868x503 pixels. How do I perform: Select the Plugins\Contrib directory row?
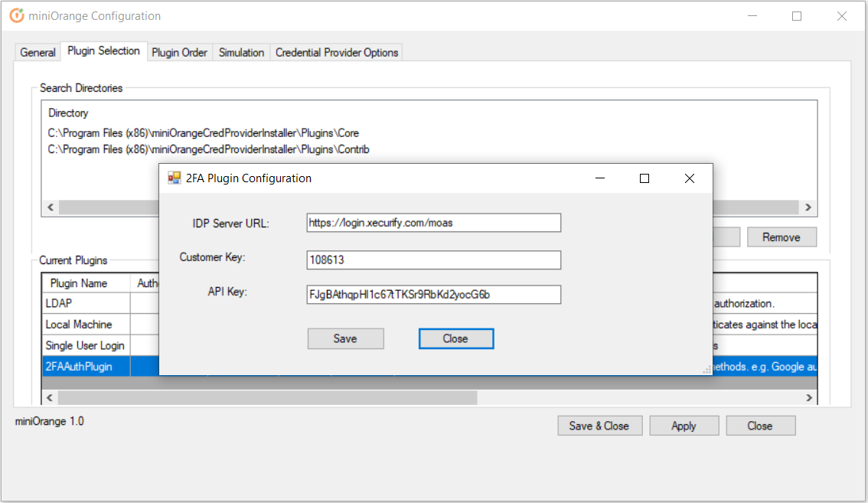(209, 149)
